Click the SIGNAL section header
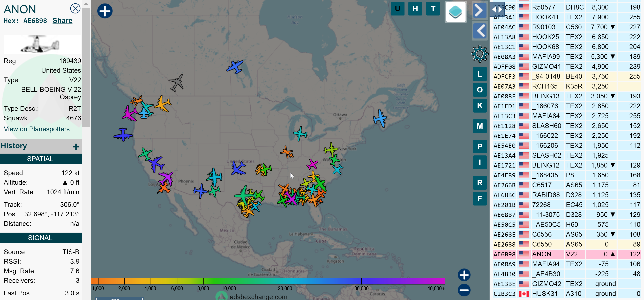Viewport: 644px width, 300px height. pos(41,238)
